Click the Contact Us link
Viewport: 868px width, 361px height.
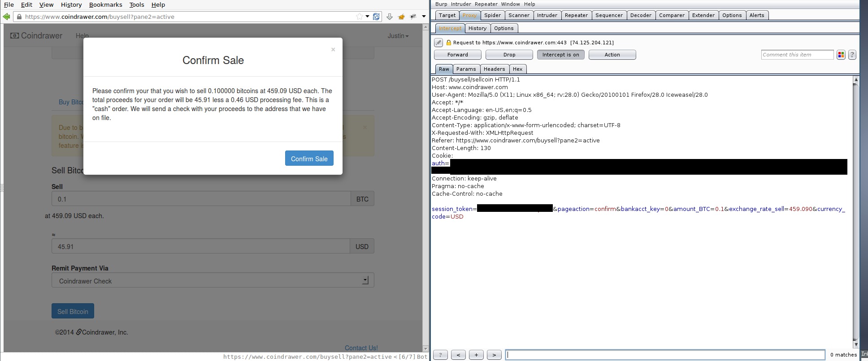point(361,348)
